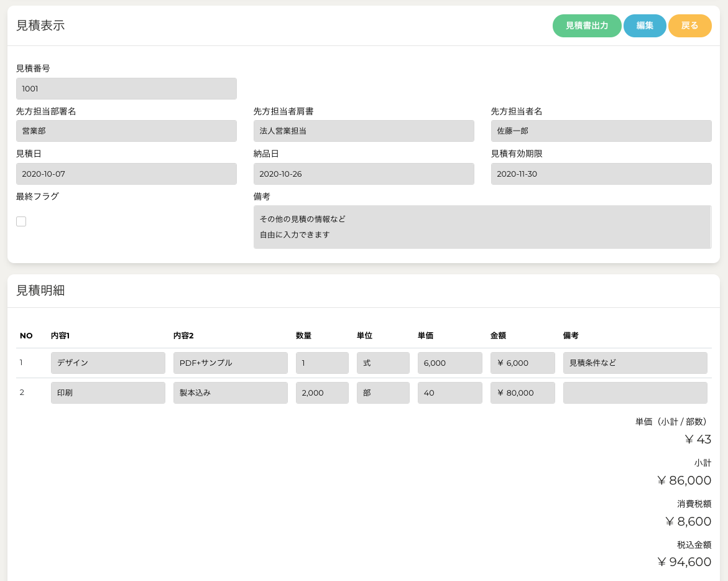This screenshot has width=728, height=581.
Task: Click the 単位 column header
Action: coord(364,336)
